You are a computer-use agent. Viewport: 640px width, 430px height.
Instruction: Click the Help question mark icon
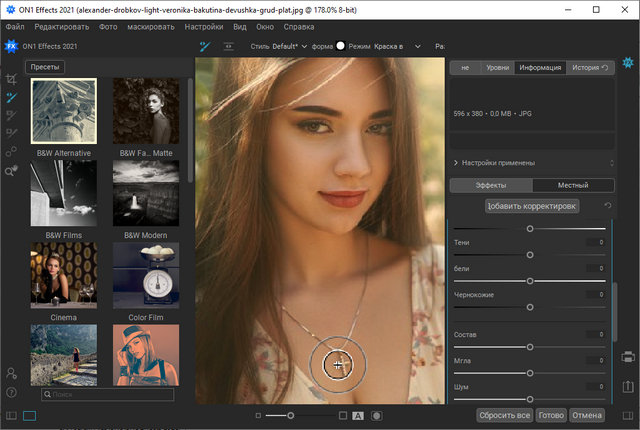[x=11, y=392]
